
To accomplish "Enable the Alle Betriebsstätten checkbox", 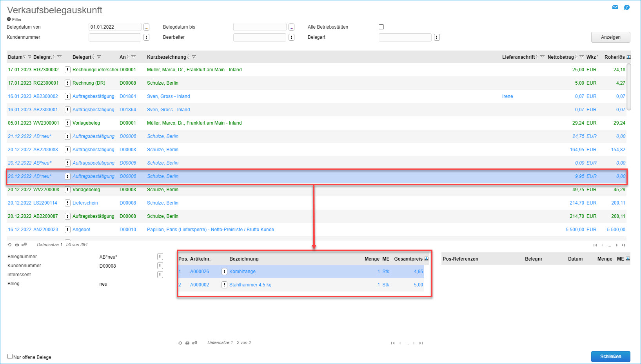I will click(x=381, y=27).
